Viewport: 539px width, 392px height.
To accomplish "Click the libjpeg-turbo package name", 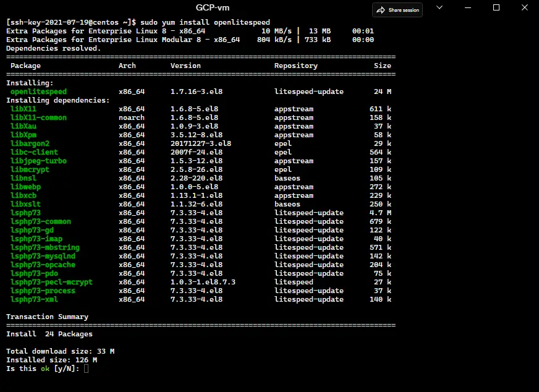I will click(x=38, y=161).
